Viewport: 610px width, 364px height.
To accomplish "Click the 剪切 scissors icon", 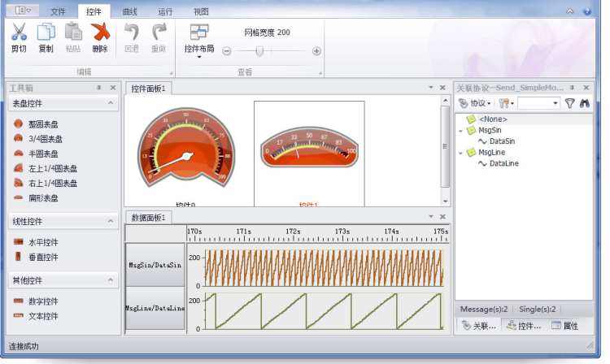I will pos(19,32).
